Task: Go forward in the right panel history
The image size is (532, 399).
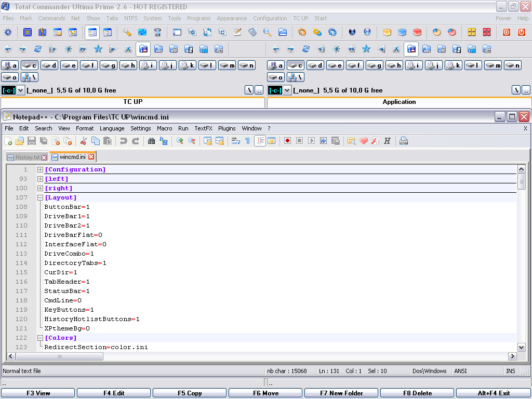Action: pyautogui.click(x=291, y=49)
